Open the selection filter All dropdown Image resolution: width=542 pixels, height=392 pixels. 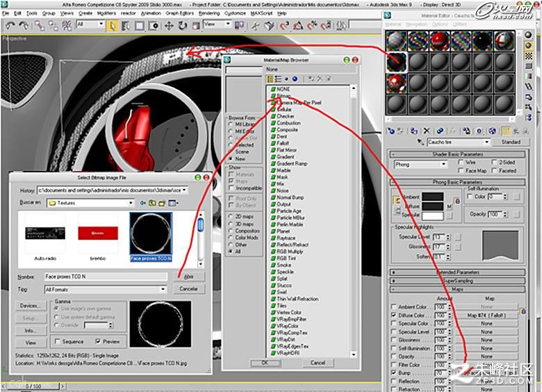(101, 24)
